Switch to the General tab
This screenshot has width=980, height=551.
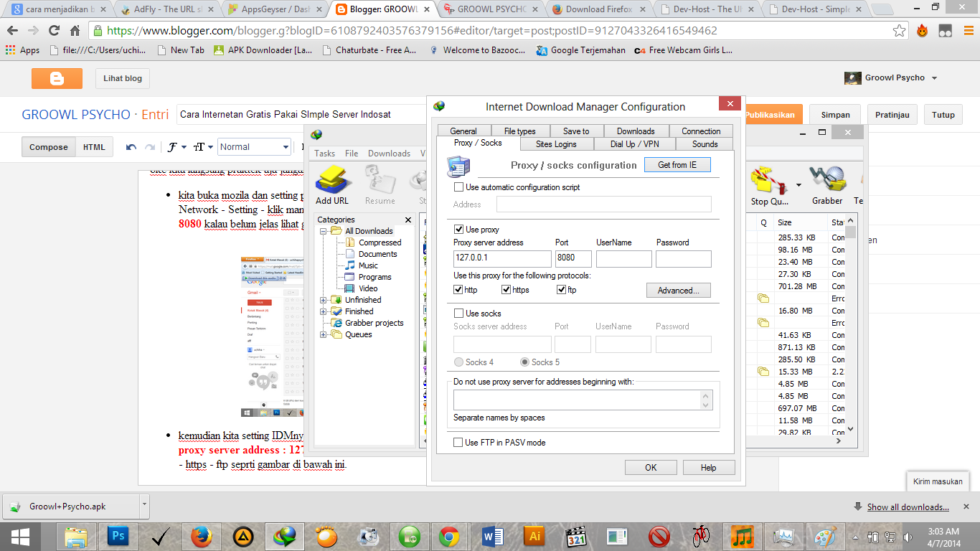click(463, 131)
